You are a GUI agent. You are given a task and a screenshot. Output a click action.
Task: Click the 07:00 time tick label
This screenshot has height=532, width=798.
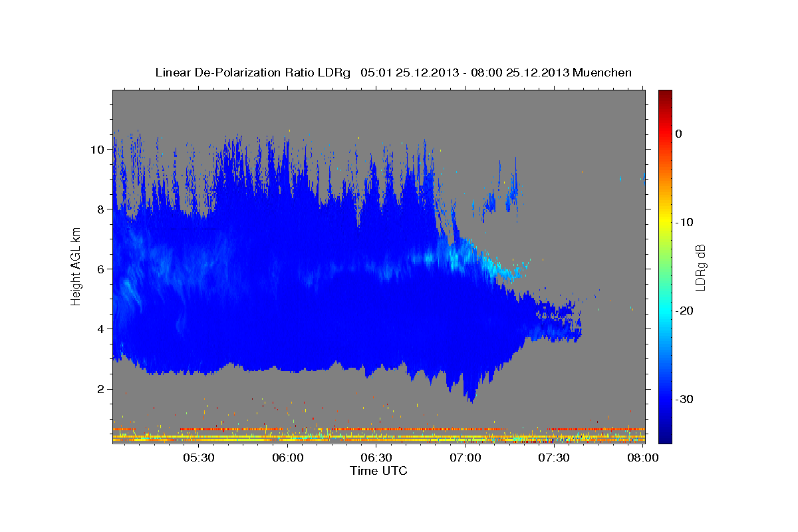pyautogui.click(x=465, y=458)
